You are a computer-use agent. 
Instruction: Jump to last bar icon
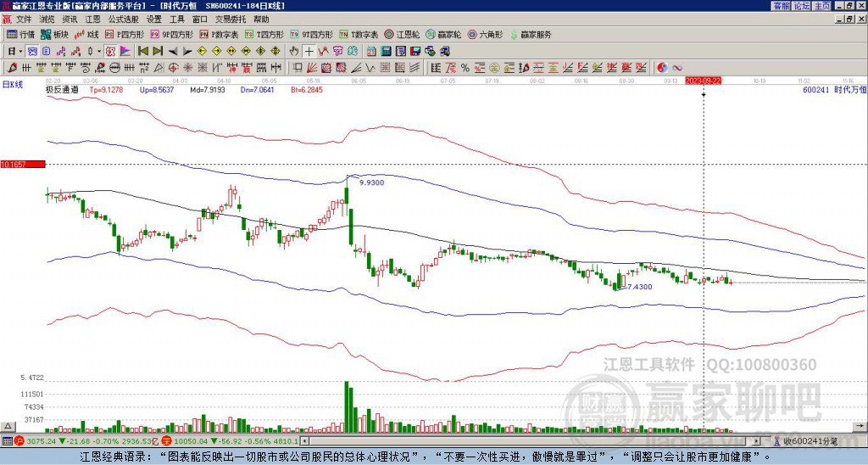157,51
